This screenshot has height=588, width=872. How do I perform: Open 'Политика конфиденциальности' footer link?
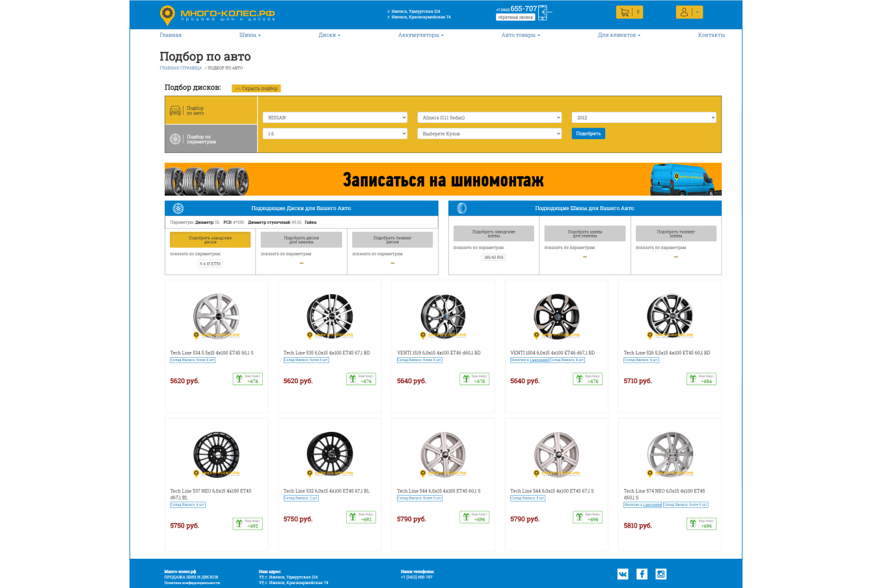tap(192, 583)
